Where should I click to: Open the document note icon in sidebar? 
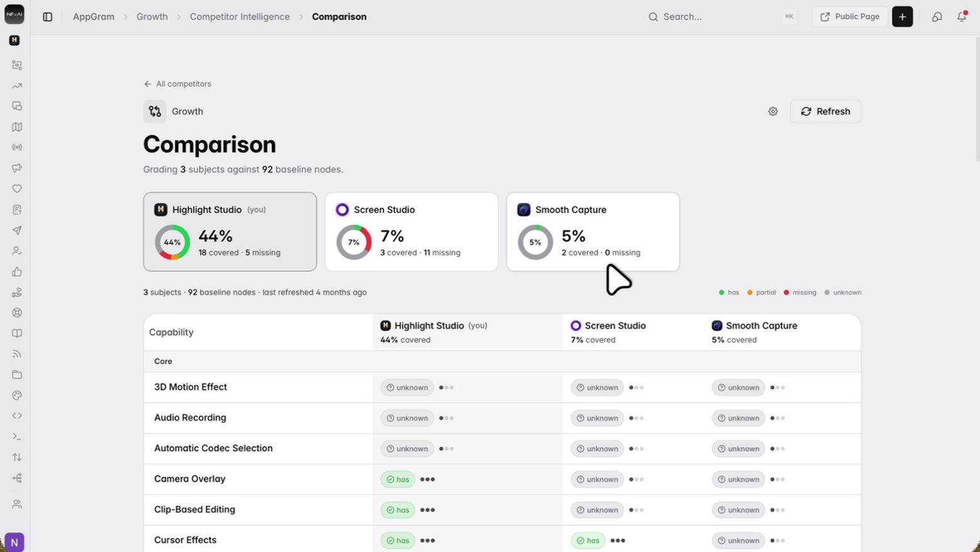[17, 209]
